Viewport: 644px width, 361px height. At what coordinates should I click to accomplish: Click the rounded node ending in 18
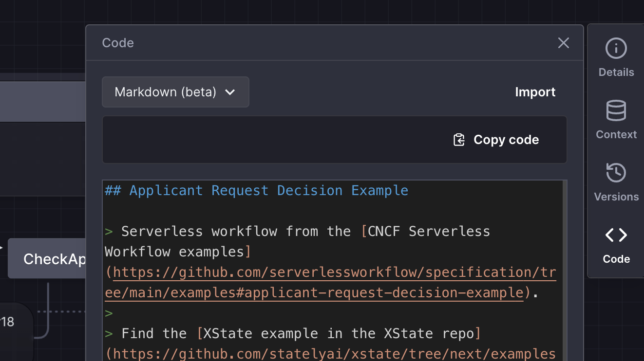point(15,322)
